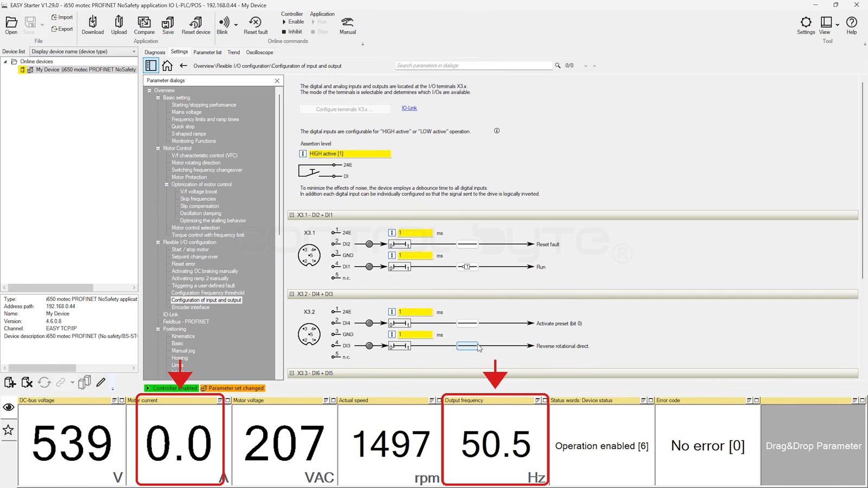Open a project file with Open icon
Image resolution: width=868 pixels, height=488 pixels.
tap(11, 24)
